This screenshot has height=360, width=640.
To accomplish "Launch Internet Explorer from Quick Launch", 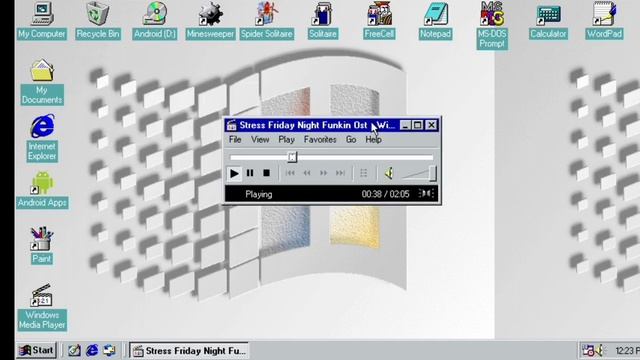I will tap(92, 350).
